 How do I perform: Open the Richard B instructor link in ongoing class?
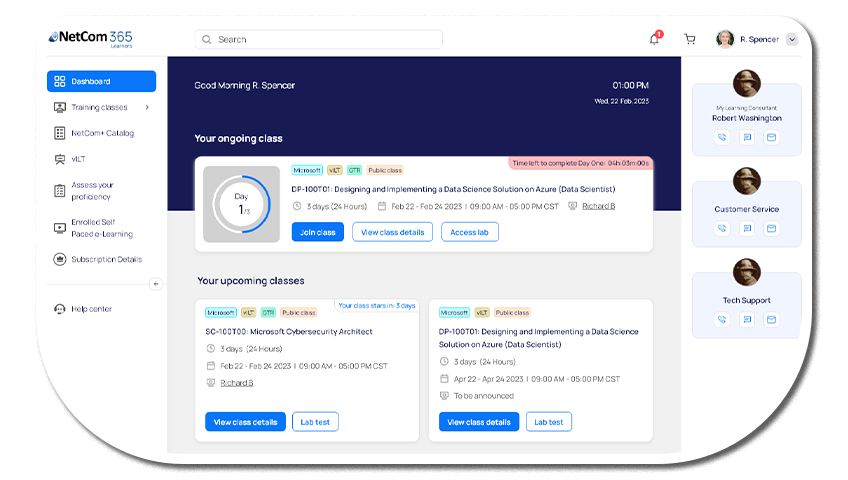(x=598, y=206)
